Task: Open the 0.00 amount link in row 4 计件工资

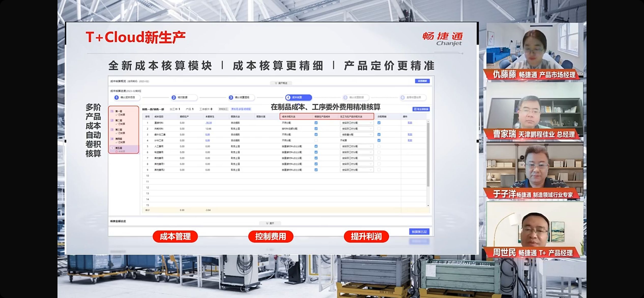Action: 208,140
